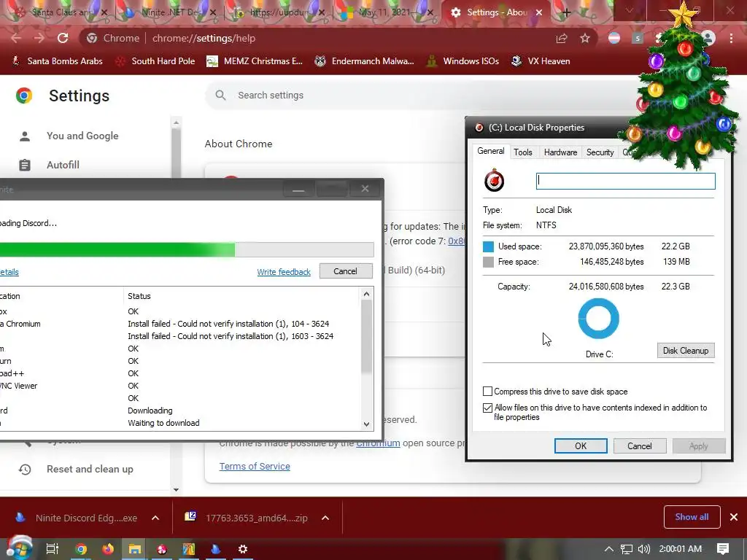This screenshot has width=747, height=560.
Task: Click the Ninite installer taskbar icon
Action: click(215, 549)
